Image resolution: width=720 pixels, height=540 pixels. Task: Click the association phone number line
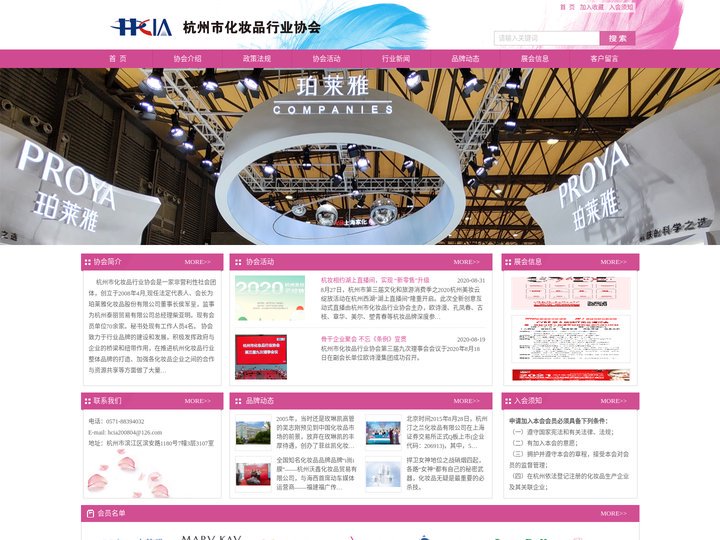(x=117, y=421)
